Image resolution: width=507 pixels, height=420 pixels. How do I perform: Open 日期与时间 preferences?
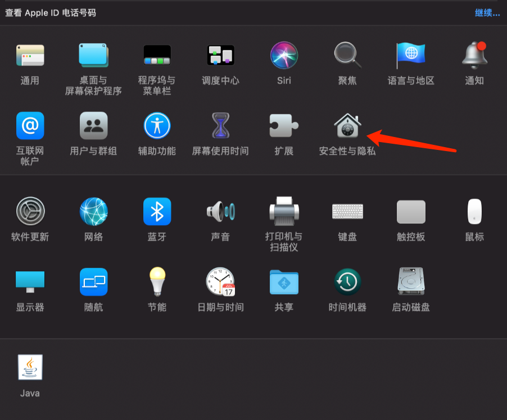click(220, 282)
